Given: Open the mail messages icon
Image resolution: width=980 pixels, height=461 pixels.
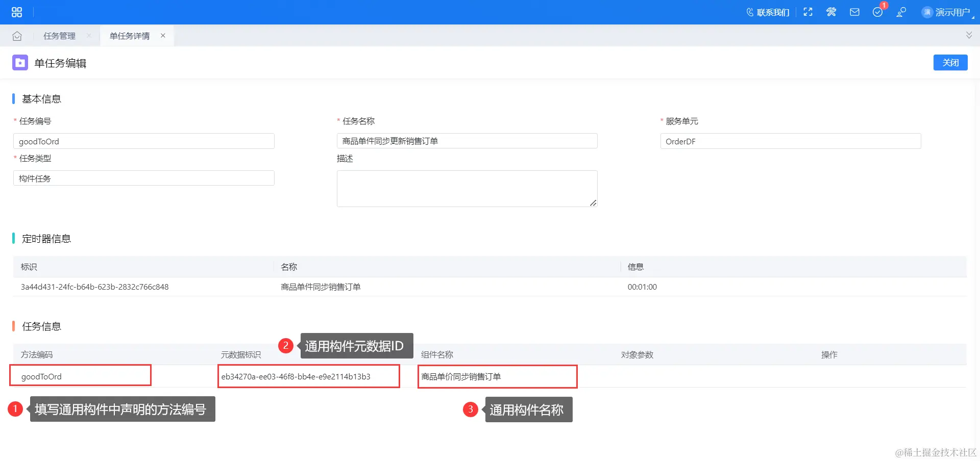Looking at the screenshot, I should 854,12.
